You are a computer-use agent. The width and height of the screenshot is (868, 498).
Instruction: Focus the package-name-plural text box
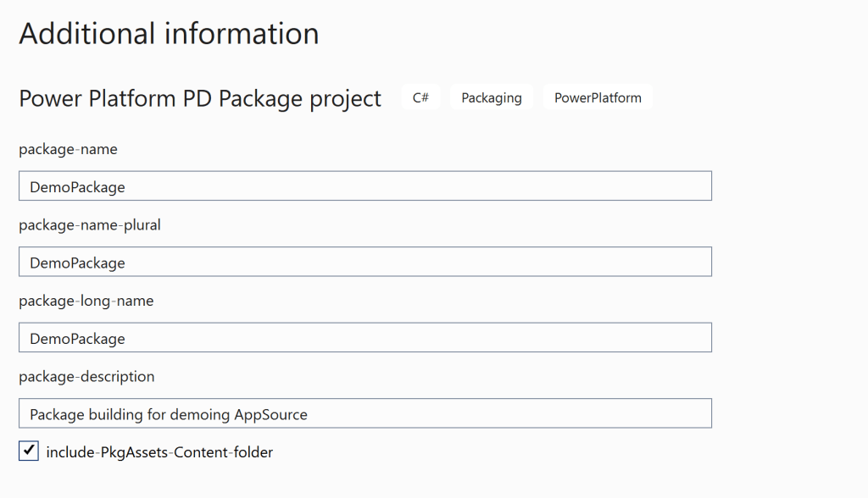tap(364, 262)
